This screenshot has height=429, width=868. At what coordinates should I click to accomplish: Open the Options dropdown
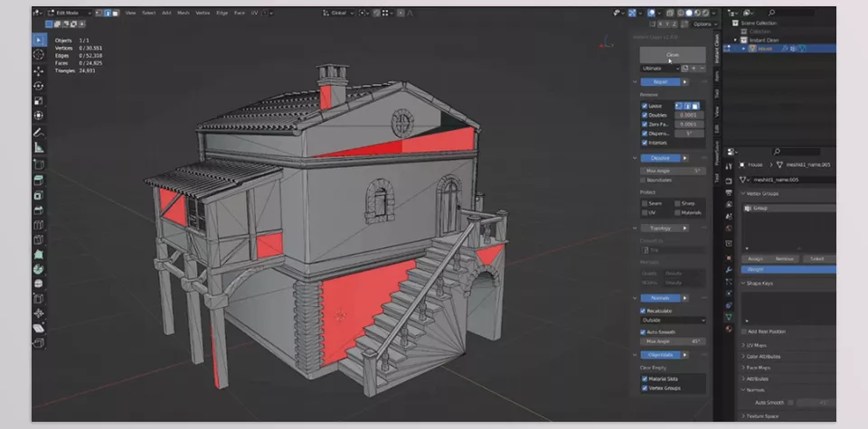tap(703, 24)
